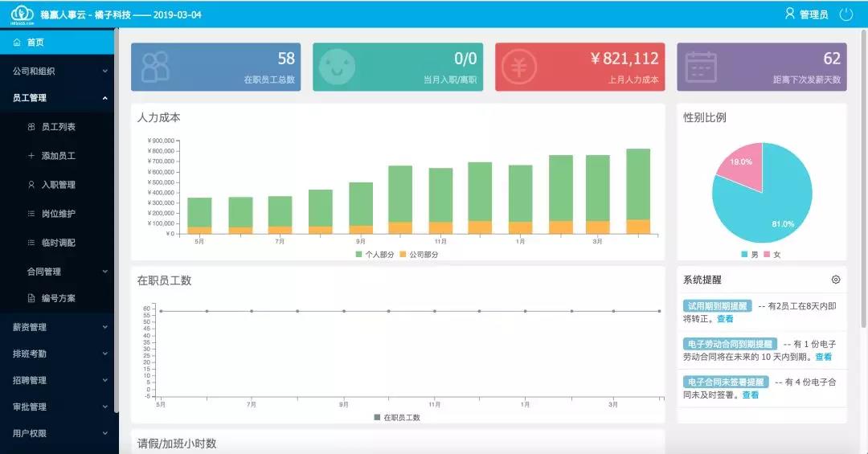The image size is (868, 454).
Task: Toggle 公司部分 legend in cost chart
Action: click(418, 254)
